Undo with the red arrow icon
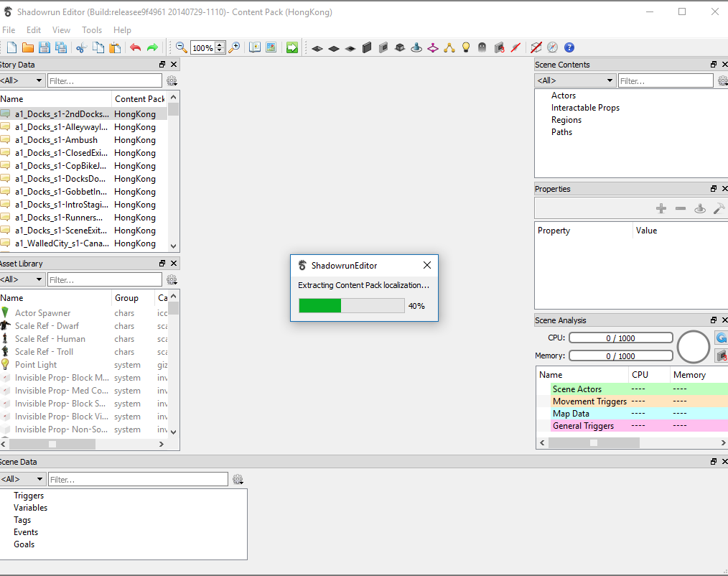The width and height of the screenshot is (728, 576). (135, 47)
